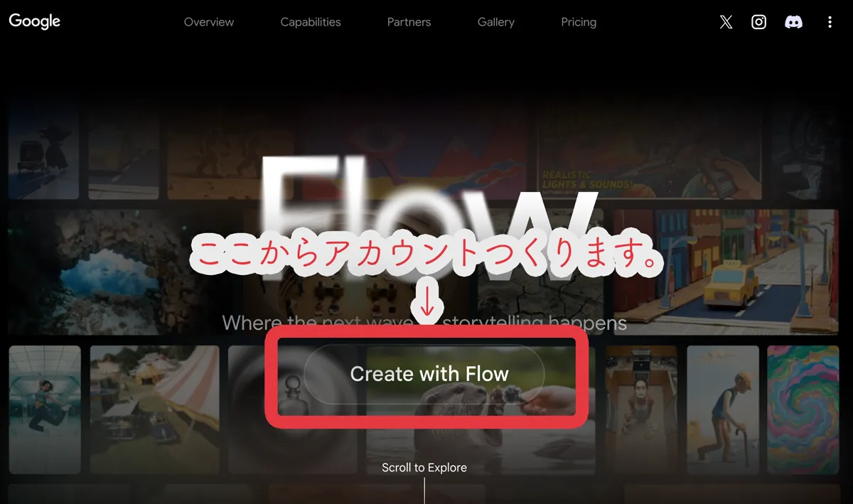The image size is (853, 504).
Task: Click the Google logo
Action: coord(35,21)
